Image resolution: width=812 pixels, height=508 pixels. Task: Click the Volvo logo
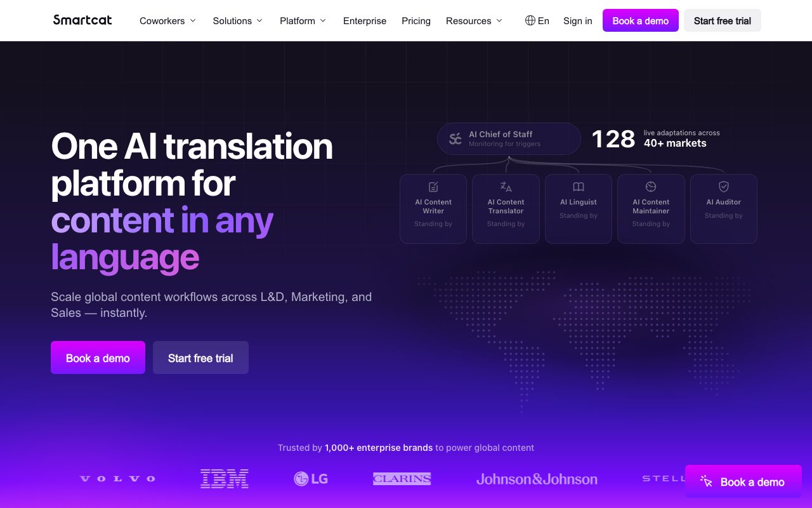[117, 479]
